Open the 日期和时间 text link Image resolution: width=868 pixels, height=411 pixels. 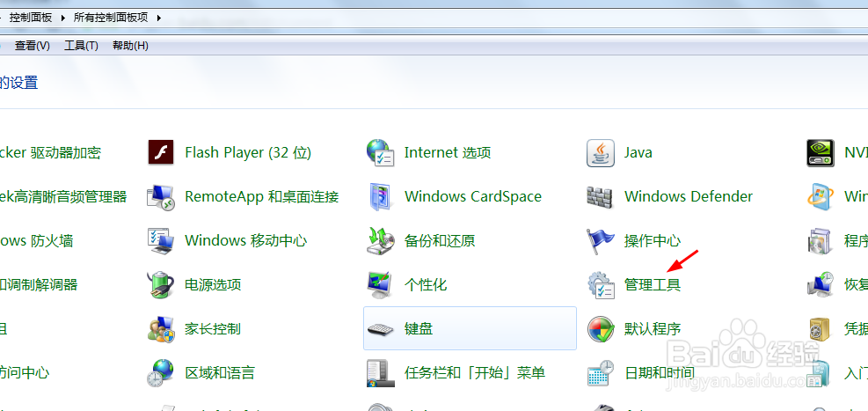660,373
